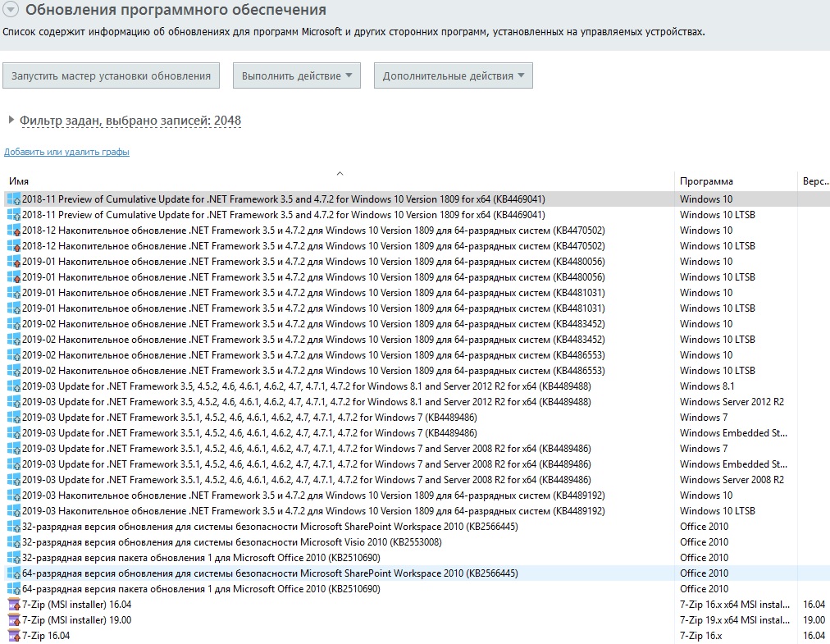Image resolution: width=830 pixels, height=644 pixels.
Task: Click icon of 32-разрядная Office 2010 KB2510690 update
Action: tap(14, 558)
